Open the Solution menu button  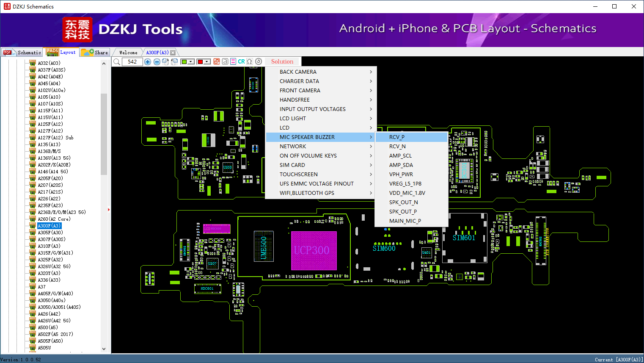tap(282, 61)
